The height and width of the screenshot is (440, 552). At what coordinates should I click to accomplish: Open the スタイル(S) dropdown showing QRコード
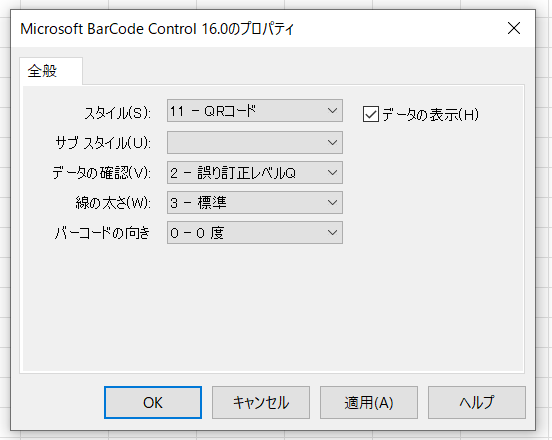[255, 111]
